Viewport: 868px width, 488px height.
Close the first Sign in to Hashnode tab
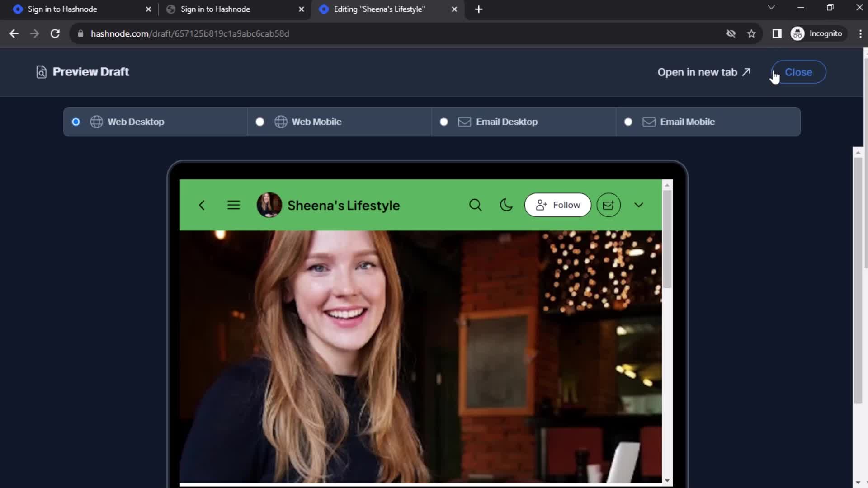click(x=148, y=9)
